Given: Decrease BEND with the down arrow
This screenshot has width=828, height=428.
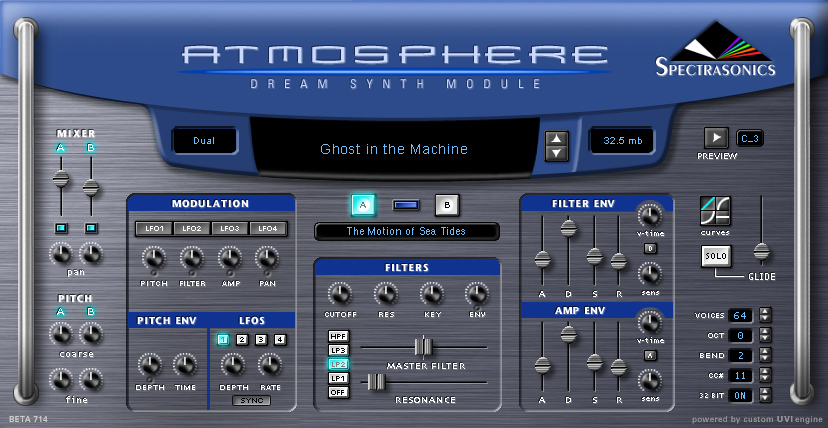Looking at the screenshot, I should point(765,359).
